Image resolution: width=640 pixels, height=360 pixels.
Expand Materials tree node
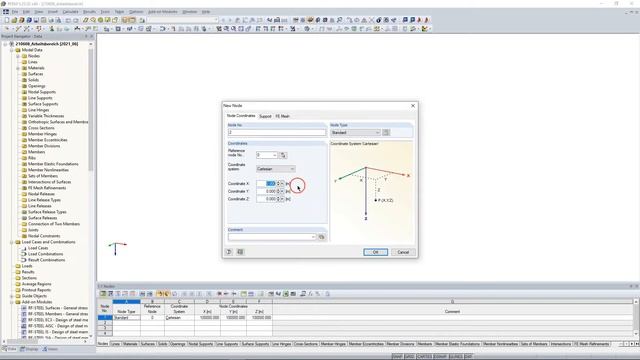(x=18, y=68)
